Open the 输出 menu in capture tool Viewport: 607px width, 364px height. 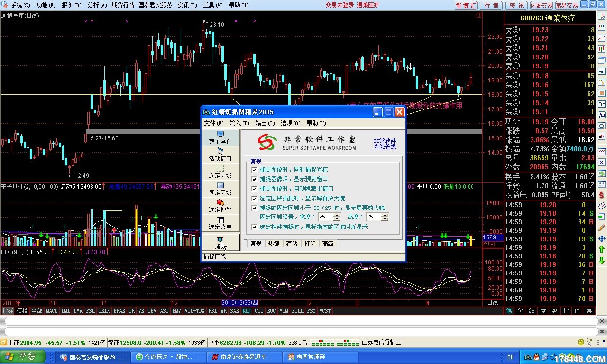265,123
